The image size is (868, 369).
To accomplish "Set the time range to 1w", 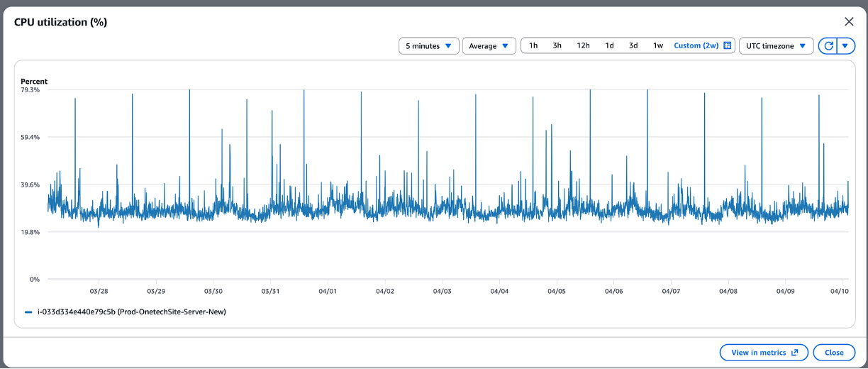I will [658, 46].
